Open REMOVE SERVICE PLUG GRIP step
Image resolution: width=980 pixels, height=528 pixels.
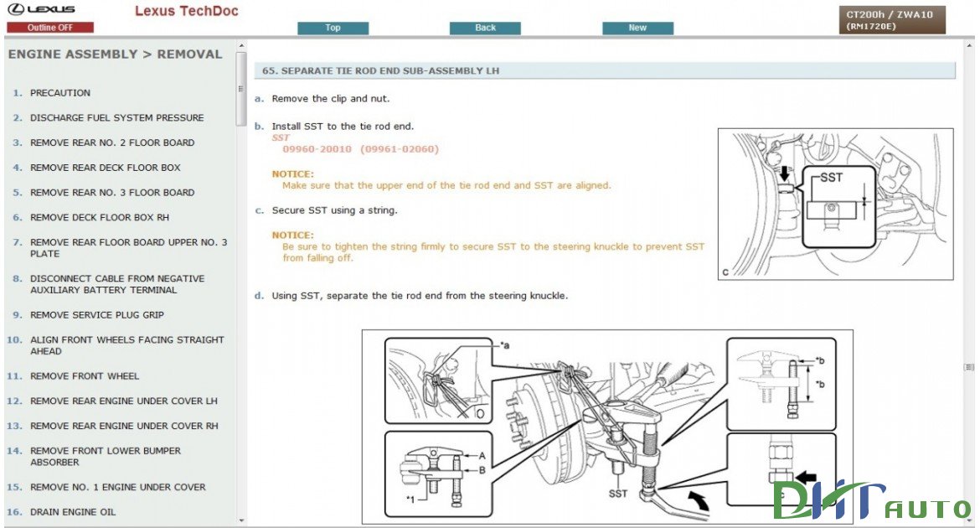pos(97,315)
